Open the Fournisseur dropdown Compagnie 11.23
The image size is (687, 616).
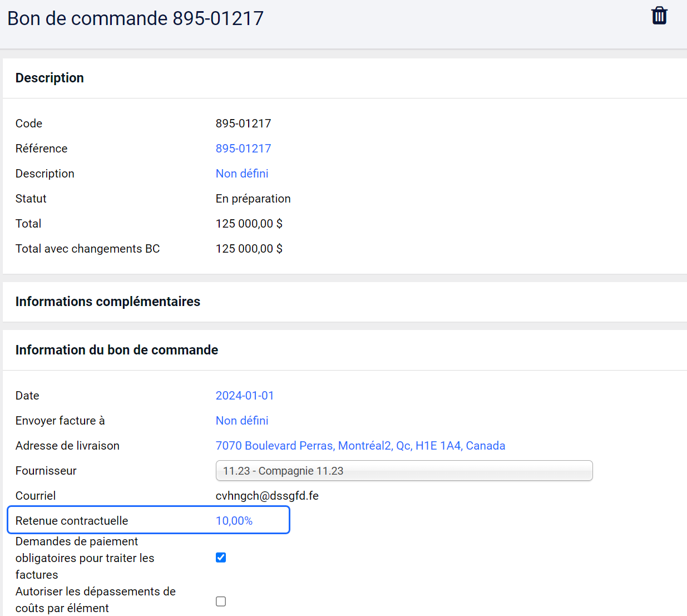pos(404,471)
